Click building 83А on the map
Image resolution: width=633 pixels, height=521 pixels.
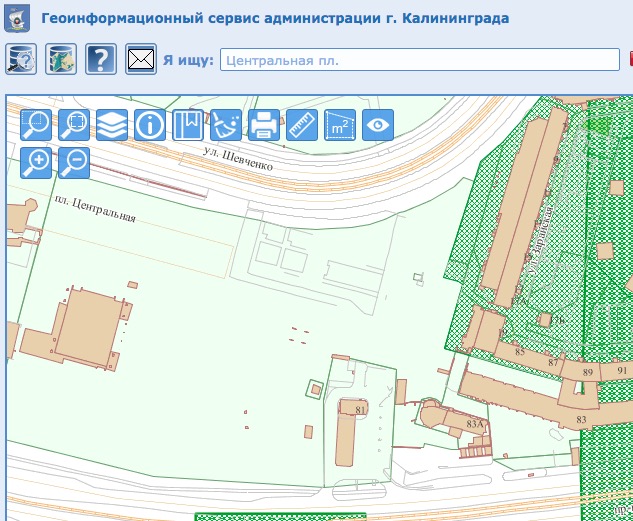(475, 424)
